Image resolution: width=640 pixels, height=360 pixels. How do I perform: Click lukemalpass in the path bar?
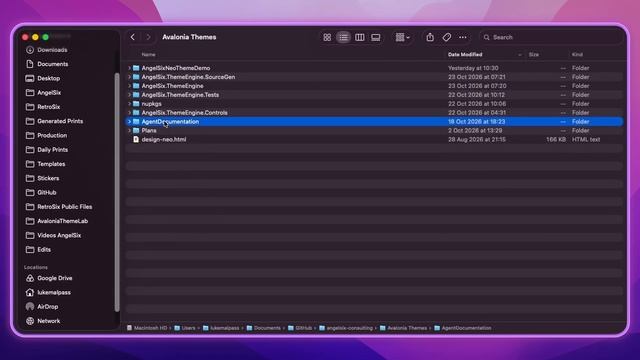coord(221,328)
